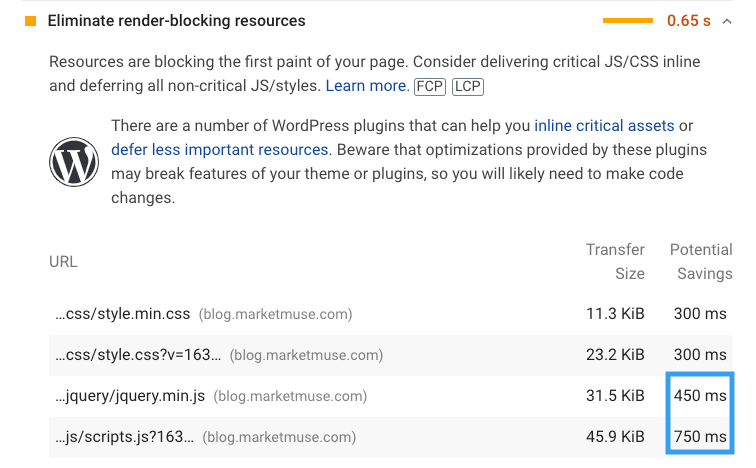Click the LCP metric badge
The image size is (756, 468).
click(x=468, y=86)
